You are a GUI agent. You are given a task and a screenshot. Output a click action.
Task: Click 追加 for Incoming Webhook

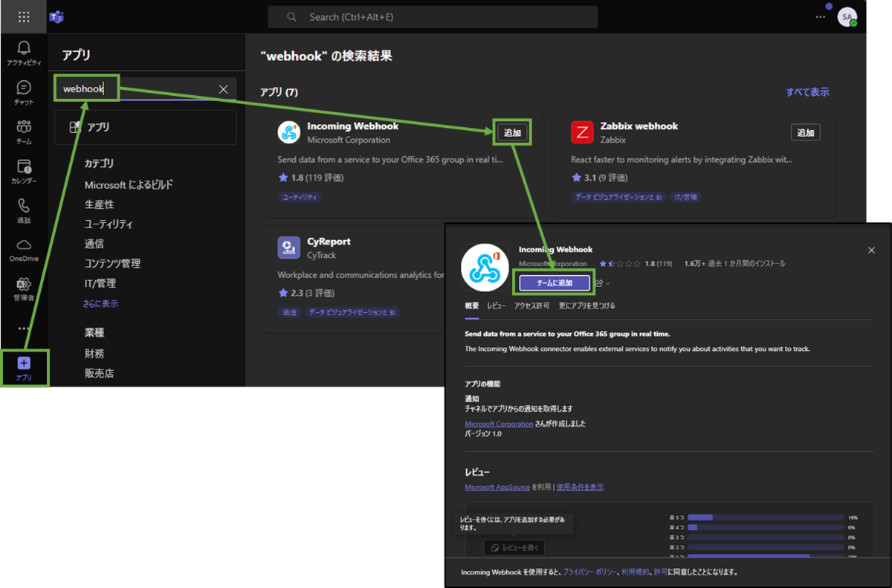click(513, 132)
